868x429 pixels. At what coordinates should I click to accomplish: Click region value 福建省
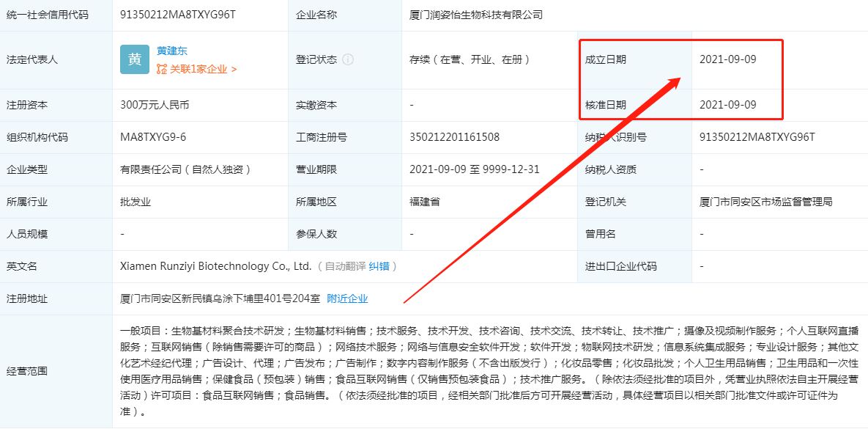coord(425,202)
